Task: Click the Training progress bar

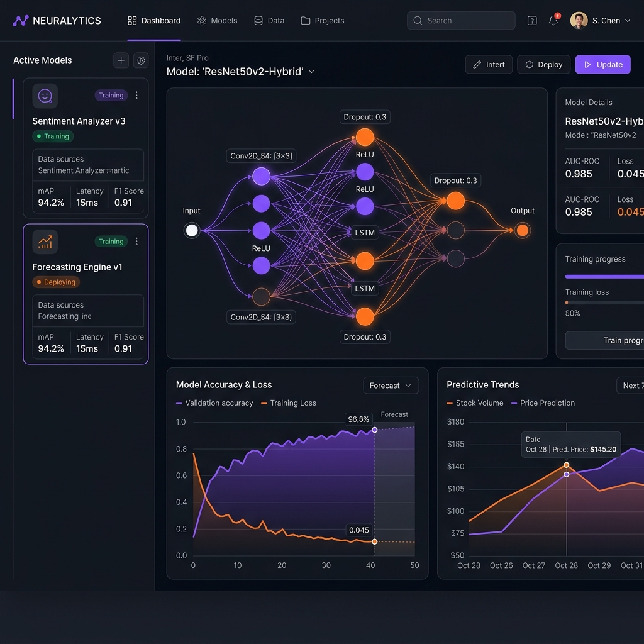Action: pyautogui.click(x=604, y=277)
